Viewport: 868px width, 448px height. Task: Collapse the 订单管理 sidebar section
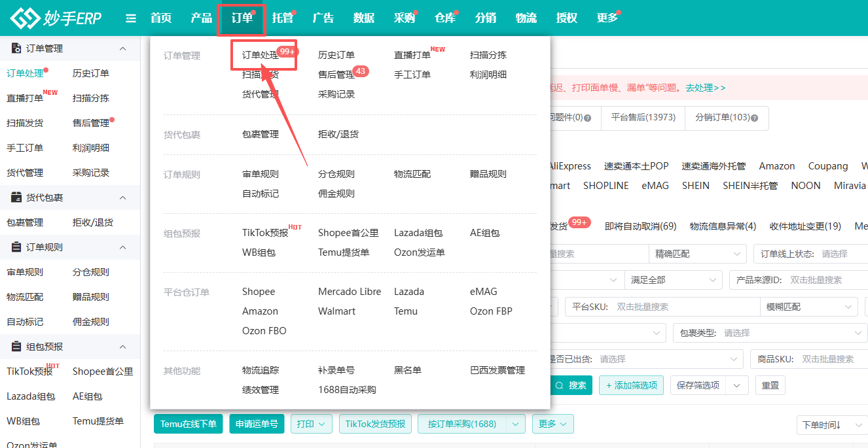pyautogui.click(x=122, y=48)
